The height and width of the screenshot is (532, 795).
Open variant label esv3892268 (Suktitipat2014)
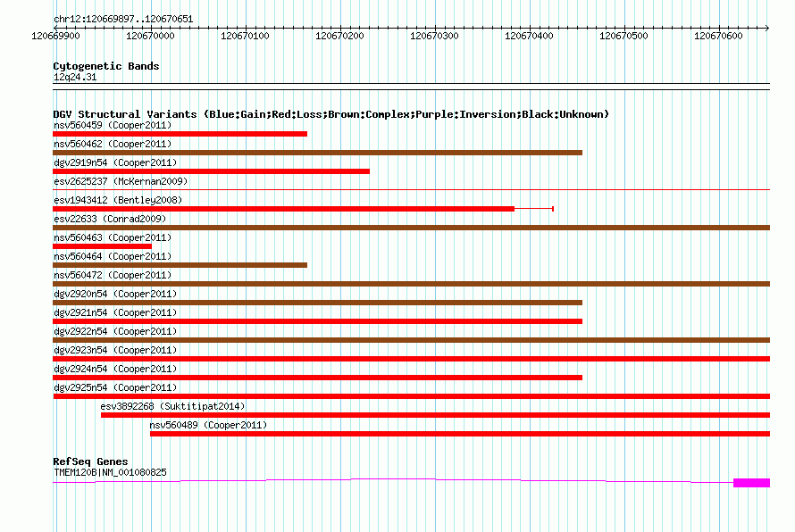point(172,406)
